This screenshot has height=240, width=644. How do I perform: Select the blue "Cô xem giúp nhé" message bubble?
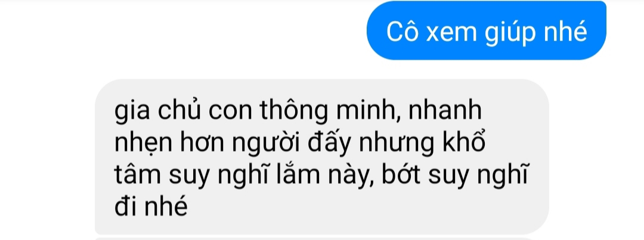point(487,30)
